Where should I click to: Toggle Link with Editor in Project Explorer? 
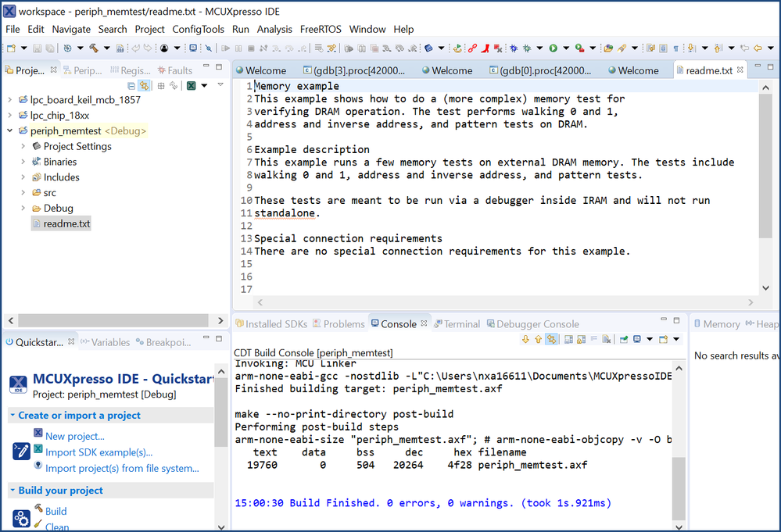pos(144,86)
